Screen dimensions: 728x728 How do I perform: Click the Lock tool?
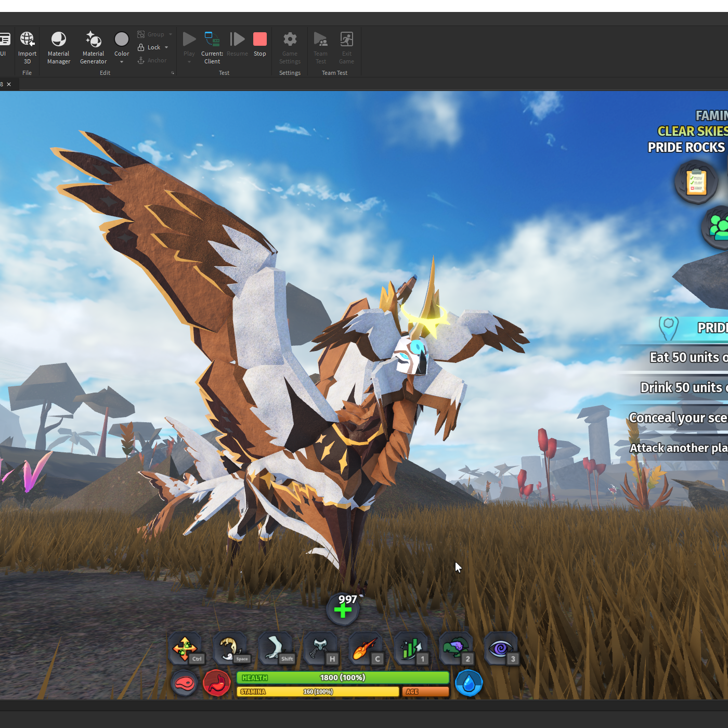click(150, 47)
